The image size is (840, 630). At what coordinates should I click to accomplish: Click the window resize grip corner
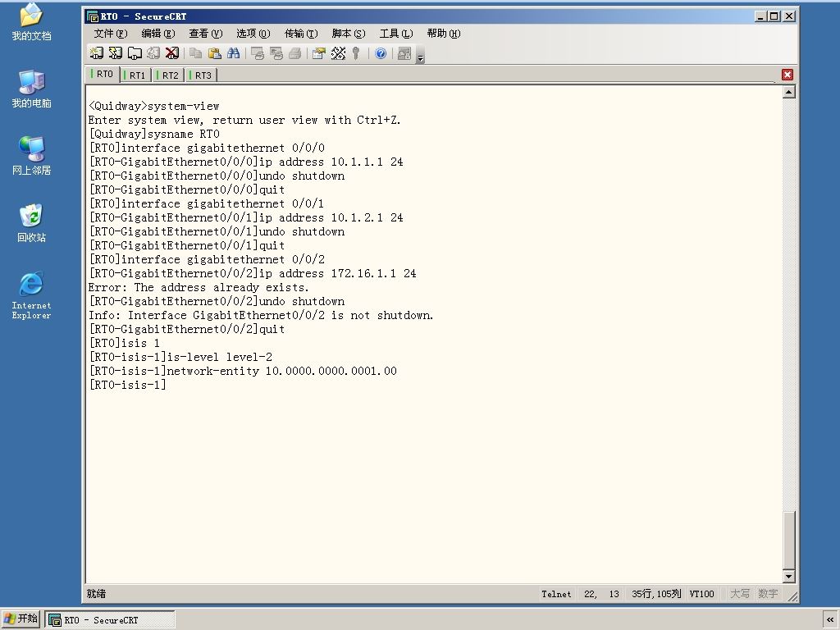pyautogui.click(x=792, y=596)
